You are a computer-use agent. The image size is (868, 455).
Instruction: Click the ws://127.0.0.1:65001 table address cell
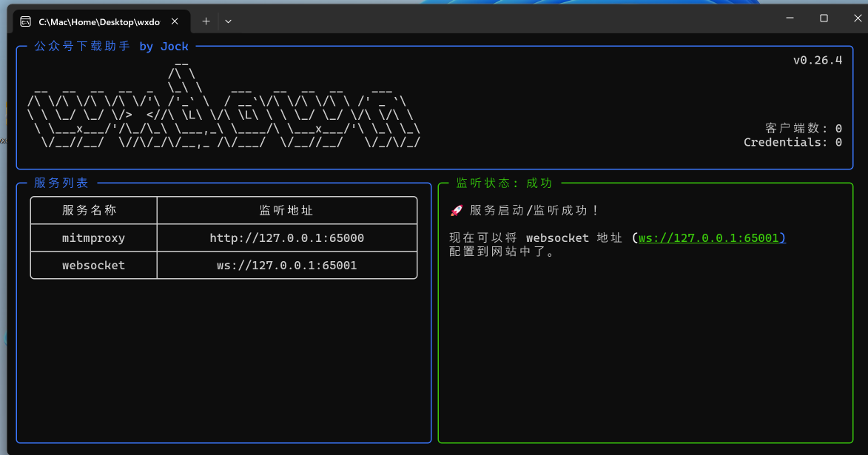pyautogui.click(x=286, y=265)
